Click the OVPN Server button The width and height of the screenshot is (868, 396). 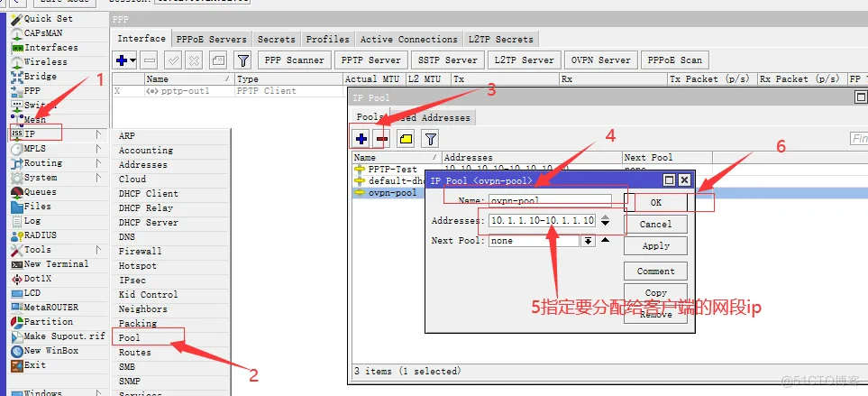600,60
